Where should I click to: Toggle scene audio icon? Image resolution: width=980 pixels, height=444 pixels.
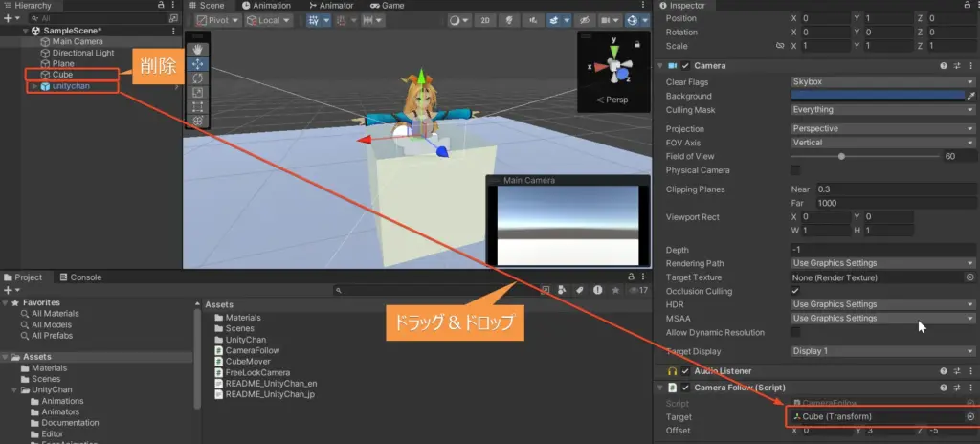tap(532, 20)
